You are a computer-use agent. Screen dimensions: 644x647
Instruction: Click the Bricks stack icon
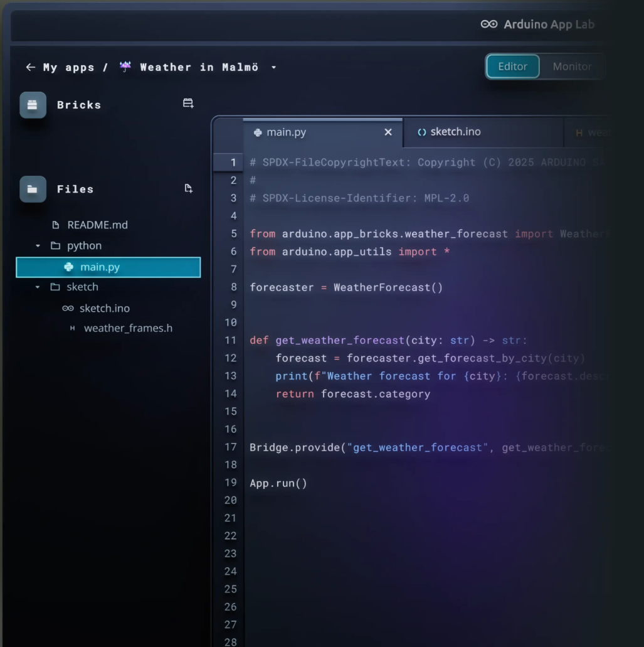coord(33,105)
